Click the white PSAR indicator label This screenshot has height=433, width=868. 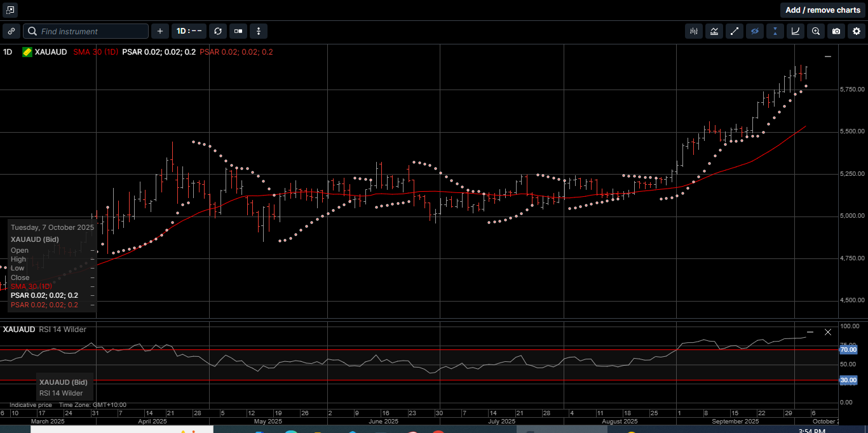tap(159, 52)
